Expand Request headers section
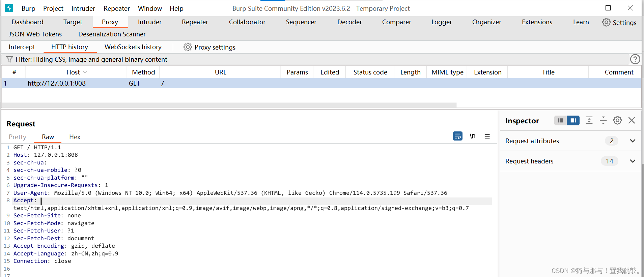This screenshot has width=644, height=277. coord(633,161)
